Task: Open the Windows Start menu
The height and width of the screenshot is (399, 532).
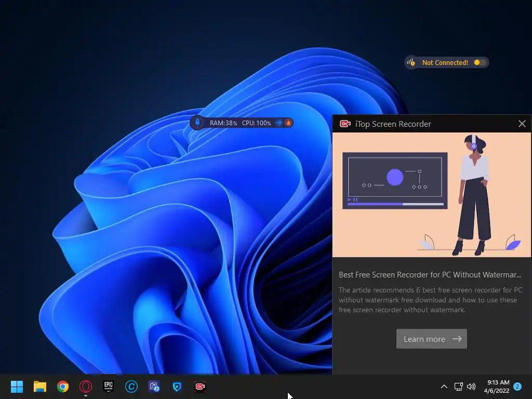Action: point(17,387)
